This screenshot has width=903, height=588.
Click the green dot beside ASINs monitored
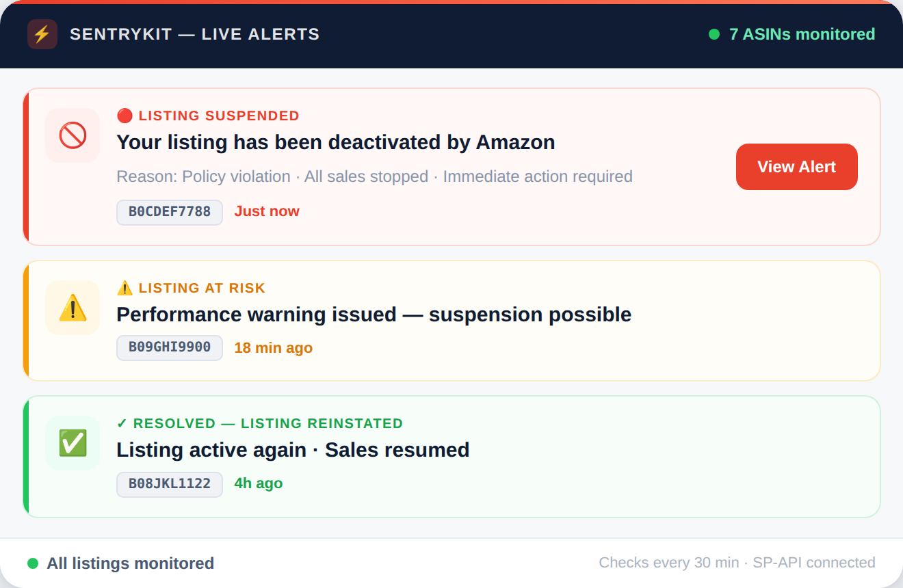pos(714,34)
